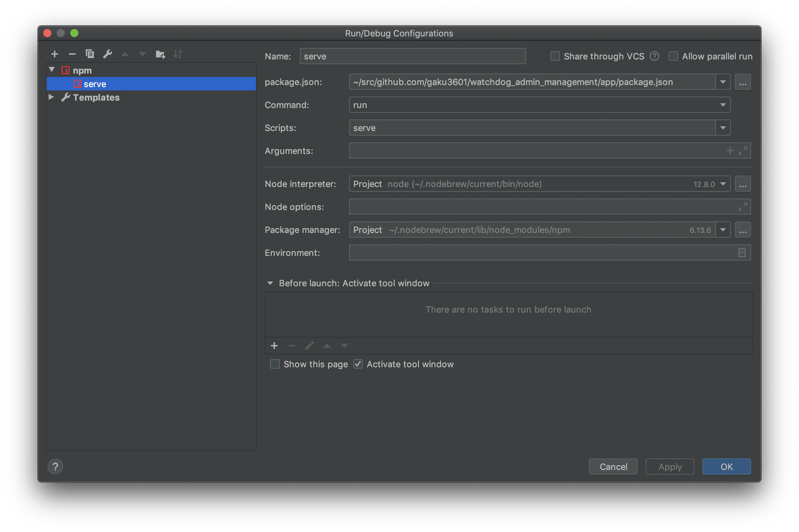Enable the Allow parallel run checkbox
799x532 pixels.
(x=673, y=56)
